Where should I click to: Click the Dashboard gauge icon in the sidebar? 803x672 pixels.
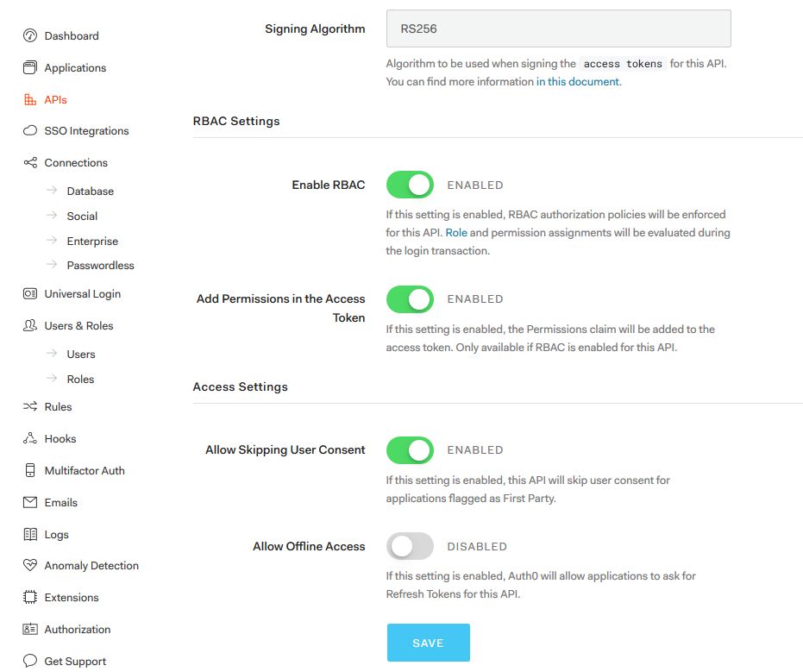[30, 36]
